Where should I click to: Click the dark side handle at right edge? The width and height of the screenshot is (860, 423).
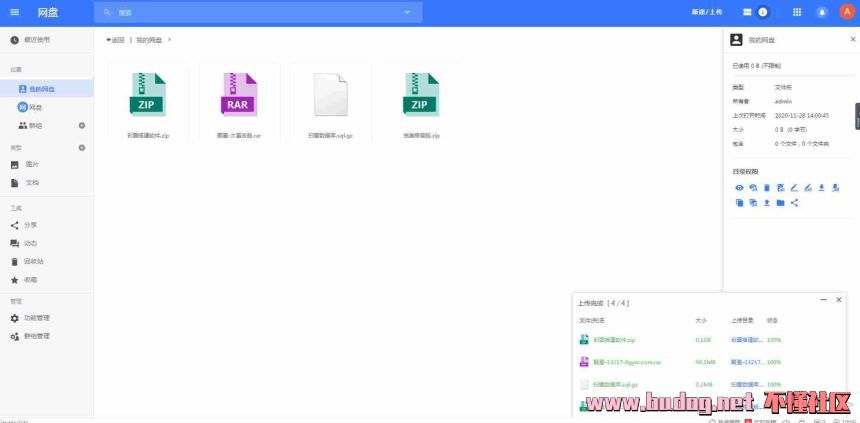(x=857, y=116)
